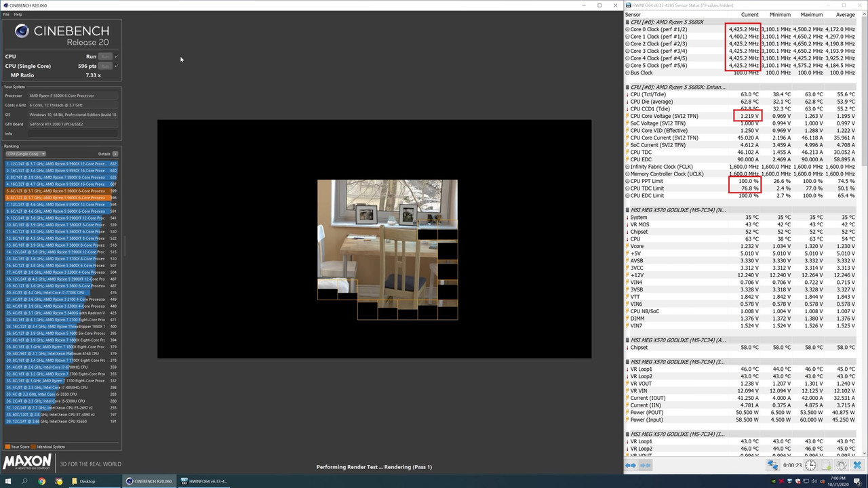
Task: Click the Infinity Fabric Clock (FCLK) row
Action: [x=741, y=167]
